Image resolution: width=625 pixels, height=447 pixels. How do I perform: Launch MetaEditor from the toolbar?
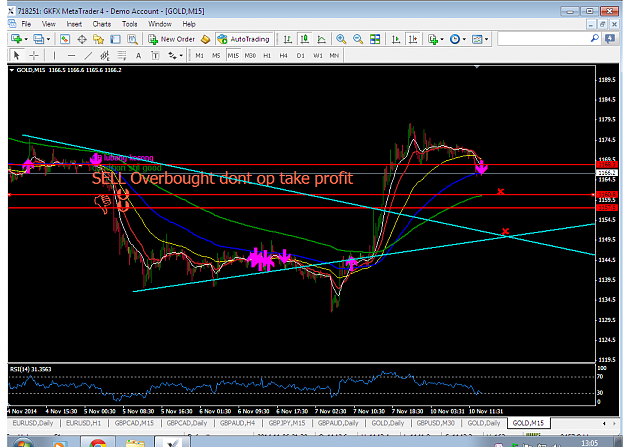click(x=206, y=39)
